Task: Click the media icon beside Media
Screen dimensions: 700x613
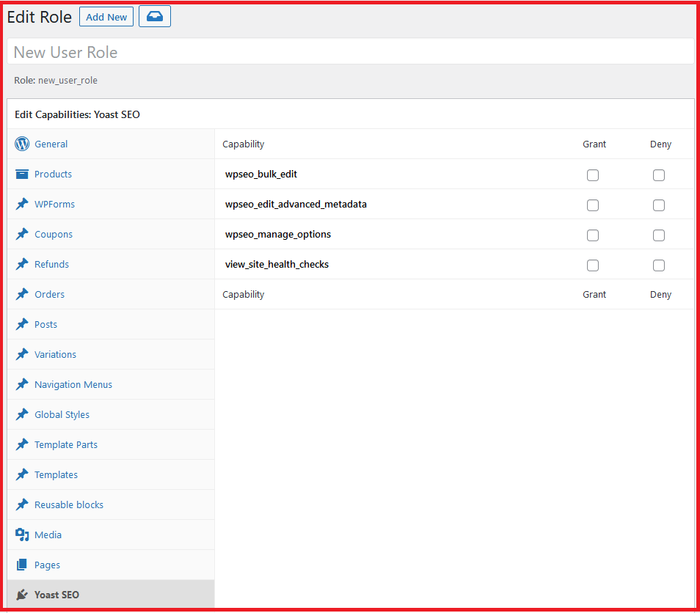Action: (22, 535)
